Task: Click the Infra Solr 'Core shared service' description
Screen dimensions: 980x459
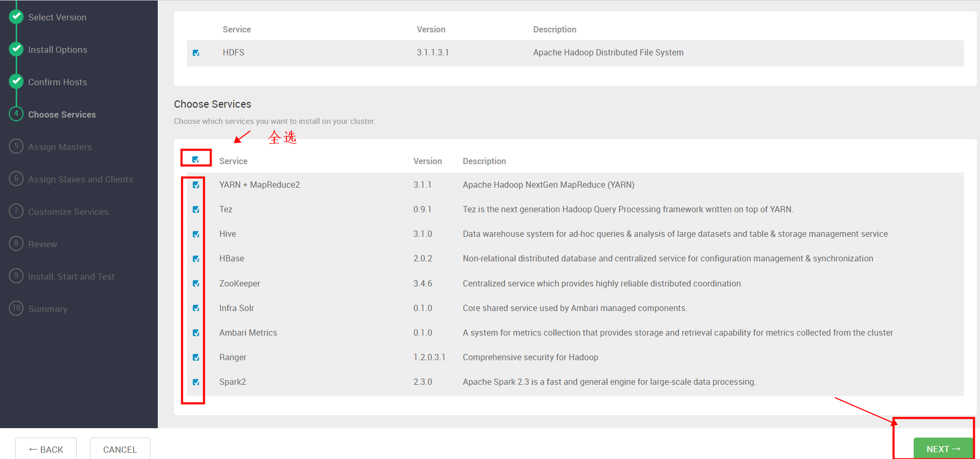Action: (575, 308)
